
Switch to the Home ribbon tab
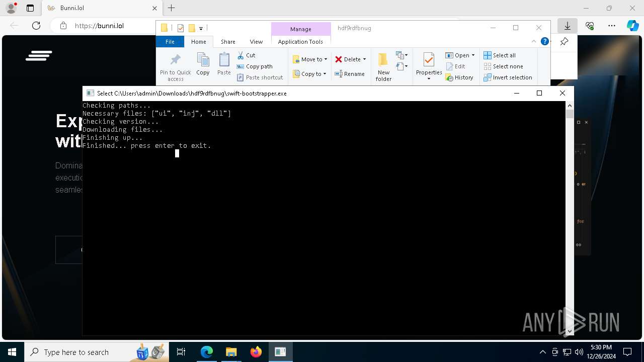199,42
